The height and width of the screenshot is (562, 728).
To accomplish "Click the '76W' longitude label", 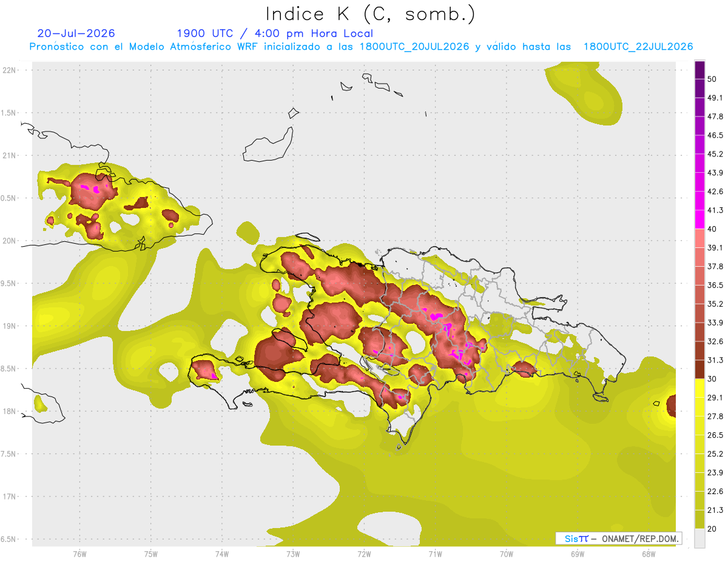I will point(79,554).
